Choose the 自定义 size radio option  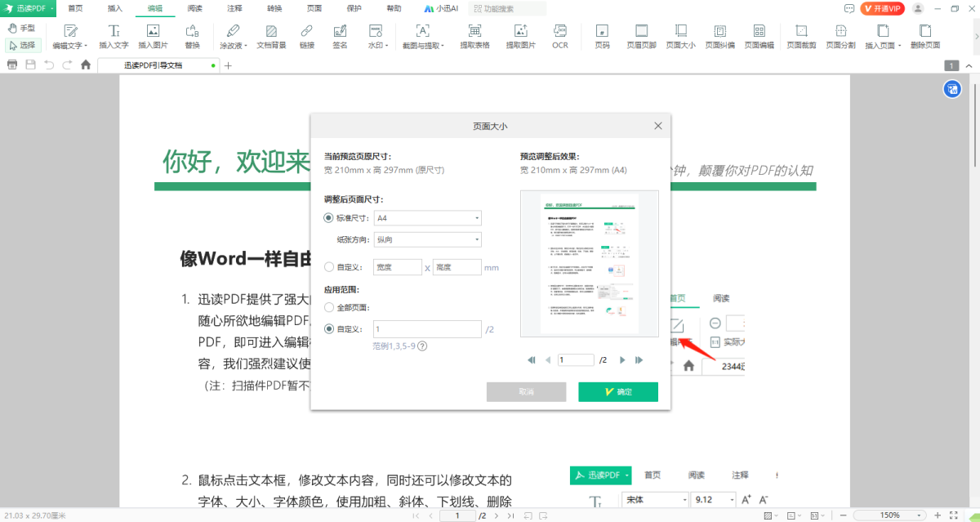pyautogui.click(x=329, y=267)
